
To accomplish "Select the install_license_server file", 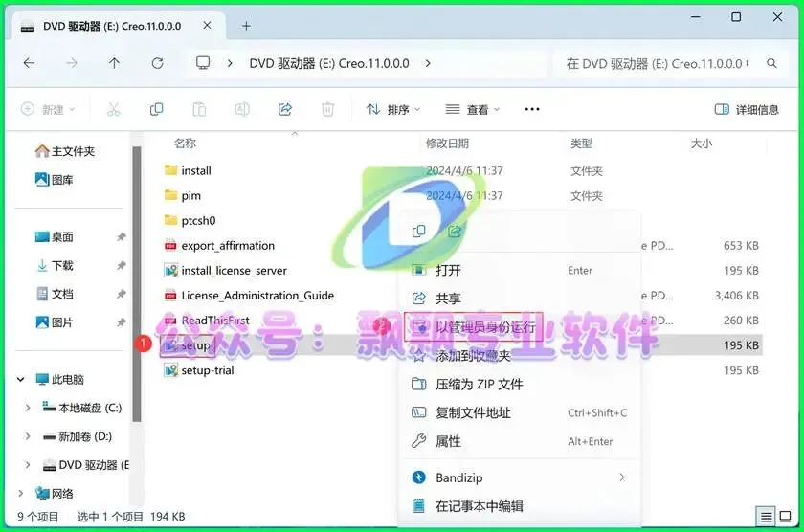I will pyautogui.click(x=226, y=271).
